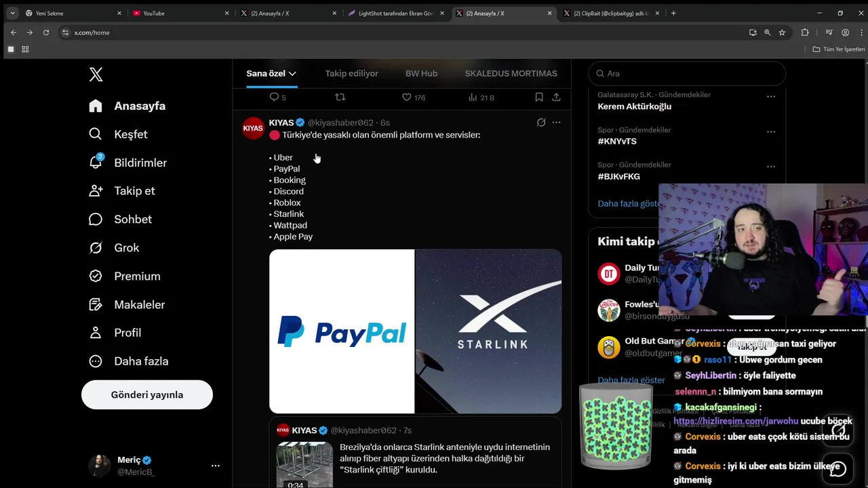Open Meriç account avatar
The image size is (868, 488).
point(99,466)
